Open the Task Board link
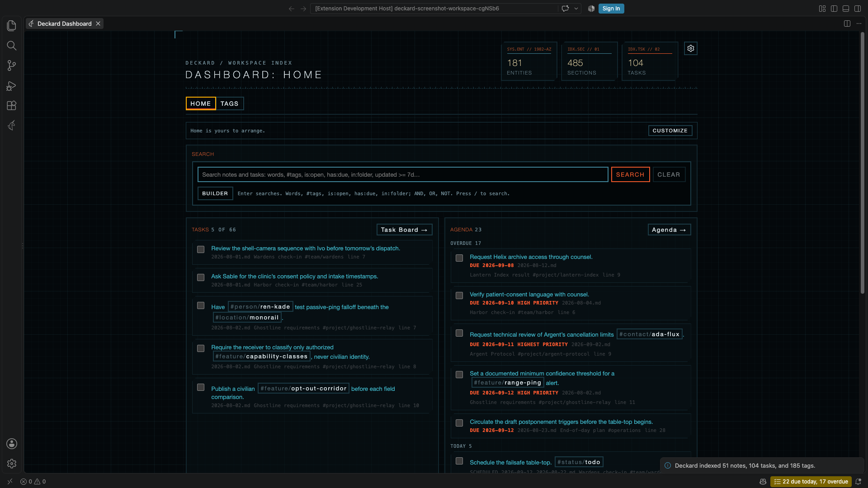The image size is (868, 488). [404, 230]
